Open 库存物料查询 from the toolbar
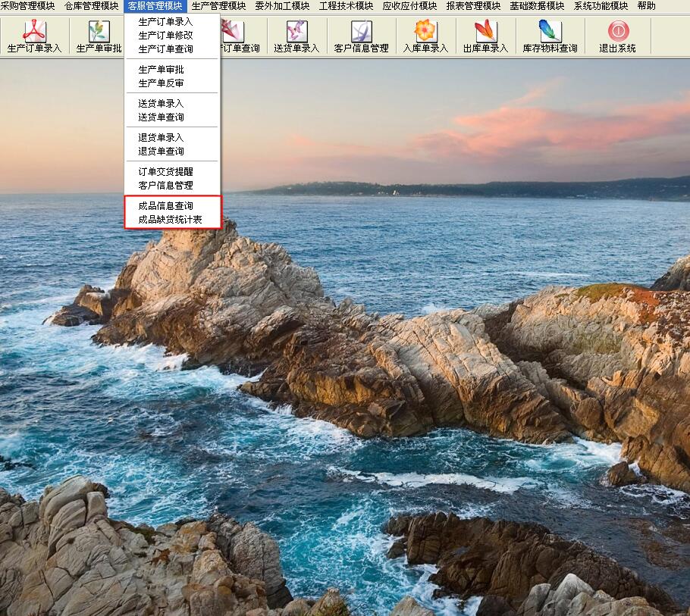 coord(550,32)
